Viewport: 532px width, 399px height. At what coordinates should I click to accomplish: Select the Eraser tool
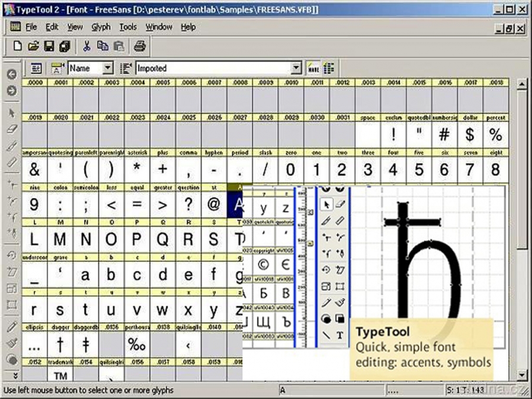[12, 129]
